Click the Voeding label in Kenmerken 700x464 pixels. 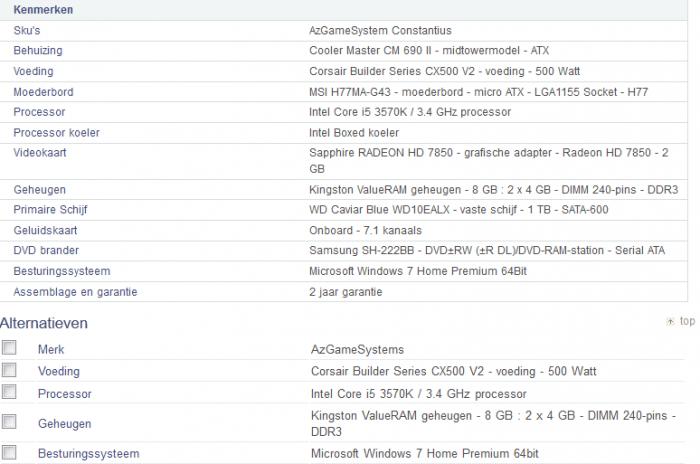[x=33, y=71]
